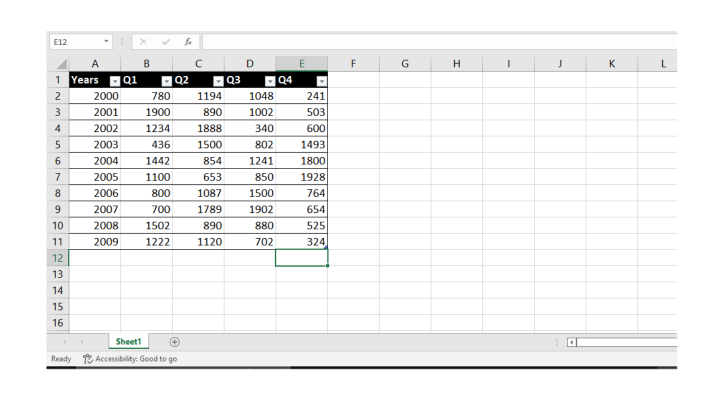The image size is (712, 400).
Task: Click cell with year 2000
Action: coord(95,96)
